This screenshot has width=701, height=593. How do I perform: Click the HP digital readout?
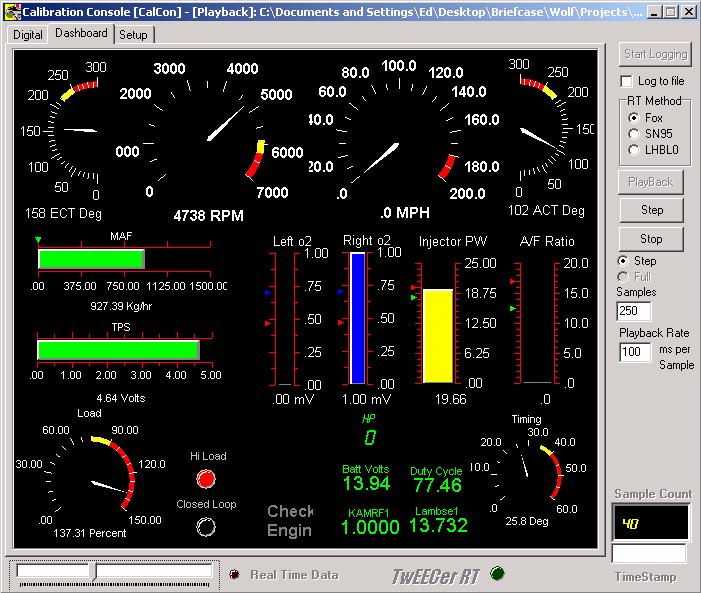click(370, 437)
